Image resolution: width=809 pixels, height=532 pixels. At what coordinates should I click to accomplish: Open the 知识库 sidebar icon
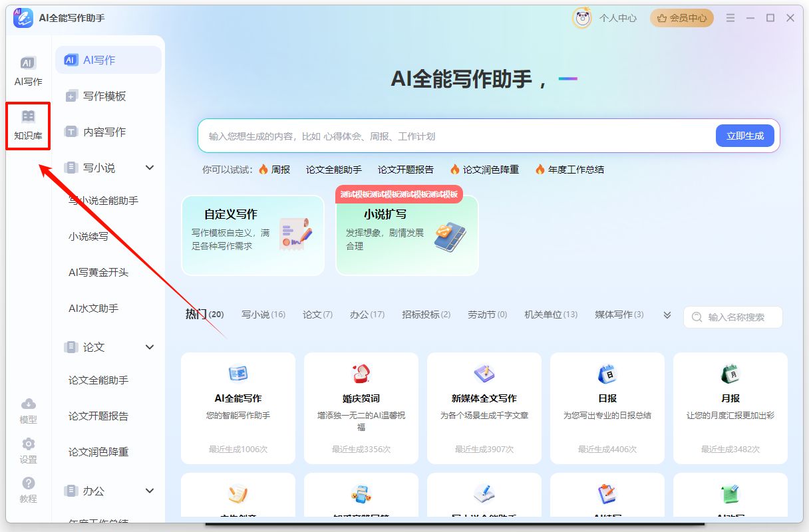coord(28,125)
